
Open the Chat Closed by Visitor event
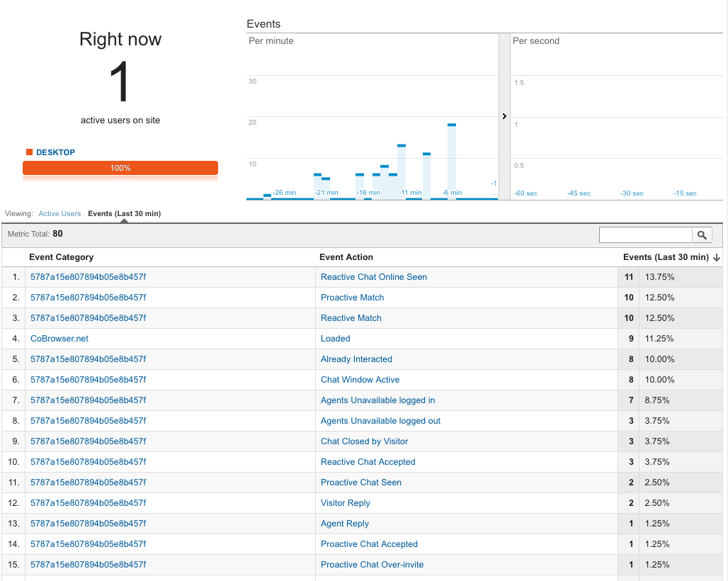(364, 441)
